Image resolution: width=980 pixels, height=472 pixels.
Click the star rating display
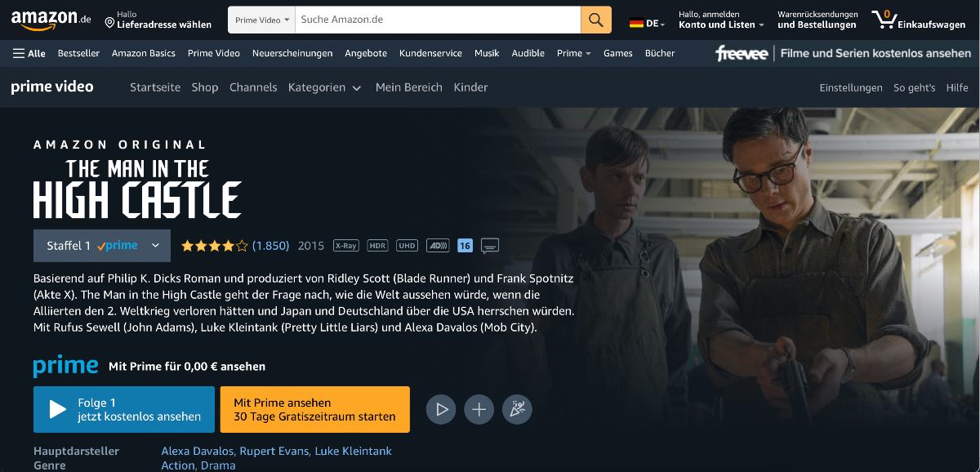(214, 246)
